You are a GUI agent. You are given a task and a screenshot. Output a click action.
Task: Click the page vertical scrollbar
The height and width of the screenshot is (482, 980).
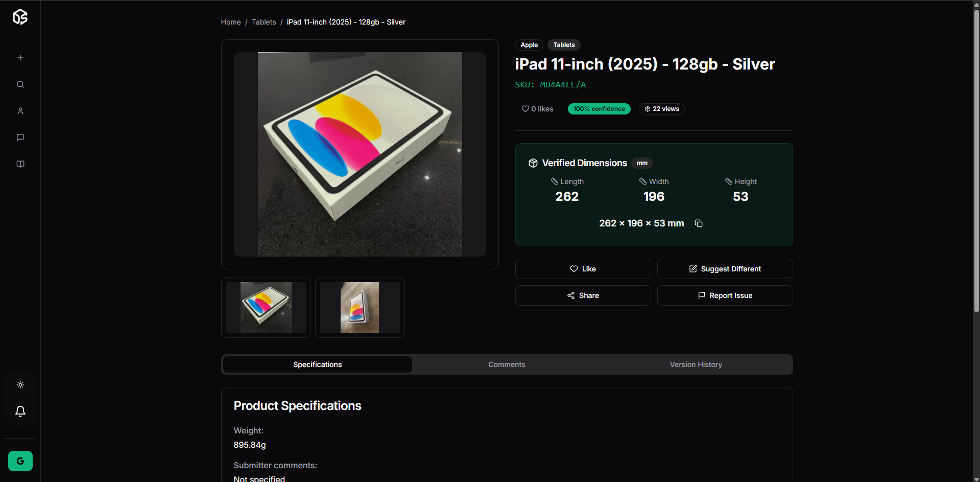(x=976, y=161)
